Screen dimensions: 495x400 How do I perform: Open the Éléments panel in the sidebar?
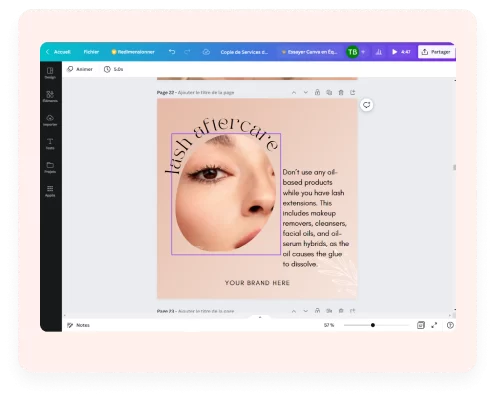click(50, 97)
